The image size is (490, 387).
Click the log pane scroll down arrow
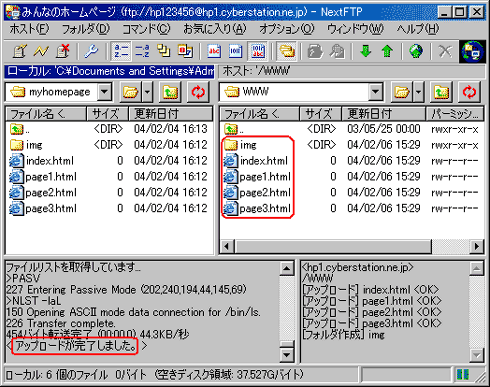(287, 355)
